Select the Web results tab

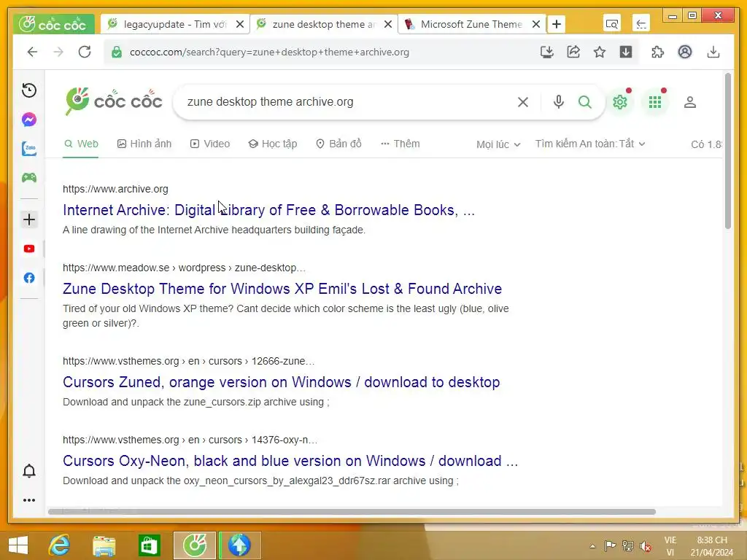(x=81, y=144)
